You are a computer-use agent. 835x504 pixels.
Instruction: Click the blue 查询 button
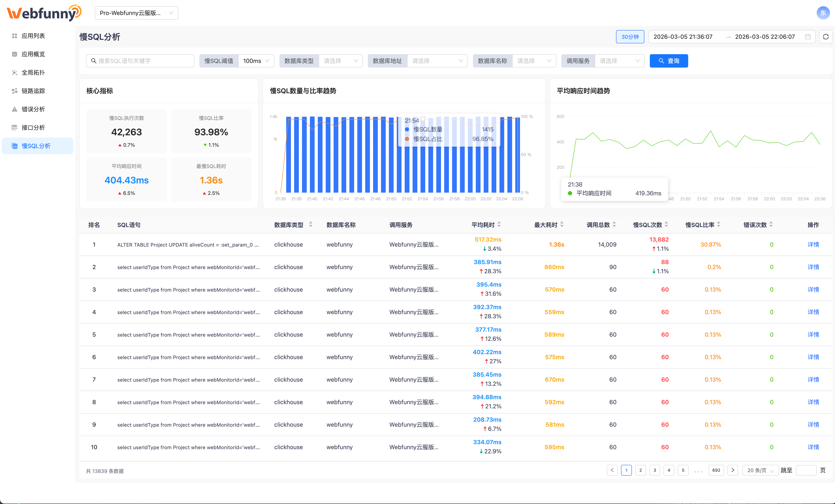tap(669, 61)
